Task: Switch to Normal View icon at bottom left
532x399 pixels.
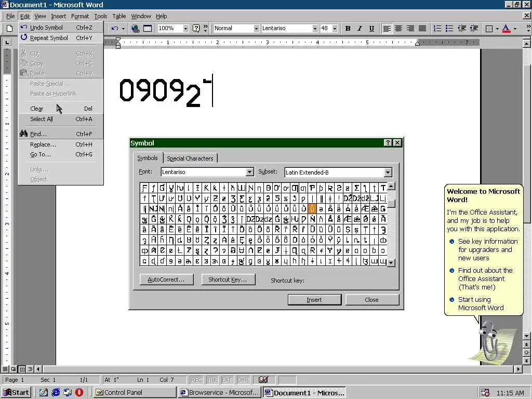Action: 5,369
